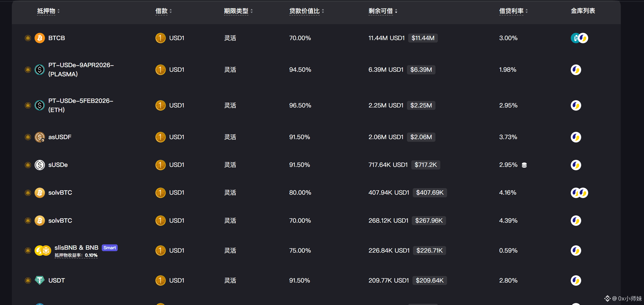This screenshot has height=305, width=644.
Task: Click the $11.44M amount badge
Action: coord(422,38)
